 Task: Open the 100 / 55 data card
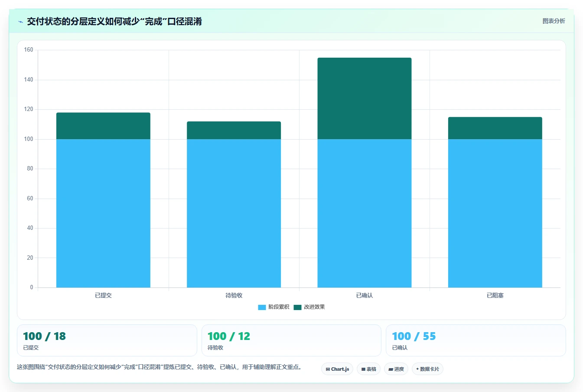tap(476, 340)
